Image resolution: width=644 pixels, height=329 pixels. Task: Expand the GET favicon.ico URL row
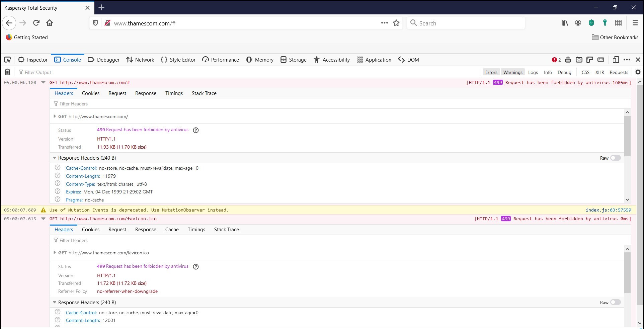[55, 253]
